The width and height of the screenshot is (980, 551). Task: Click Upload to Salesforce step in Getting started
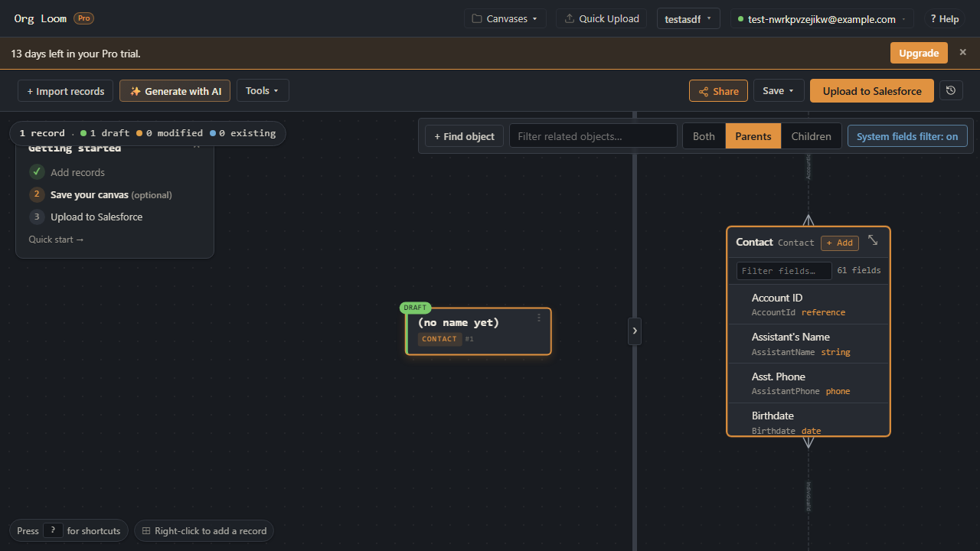click(96, 217)
